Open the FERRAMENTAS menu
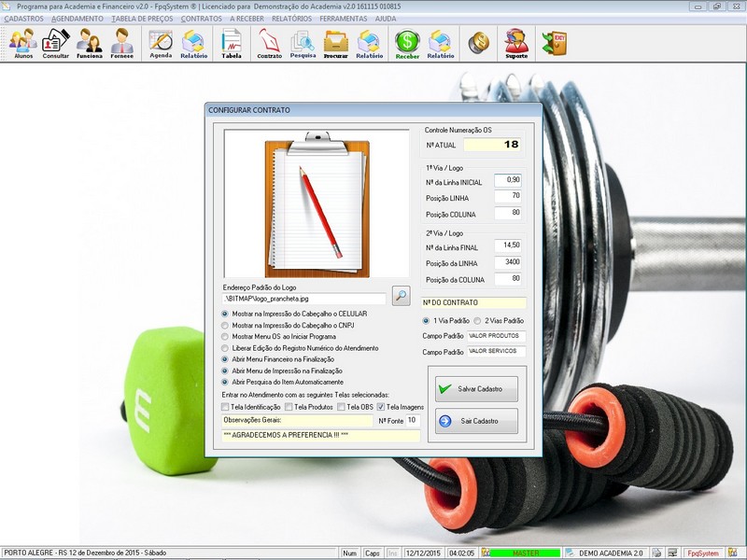The width and height of the screenshot is (747, 560). [344, 19]
